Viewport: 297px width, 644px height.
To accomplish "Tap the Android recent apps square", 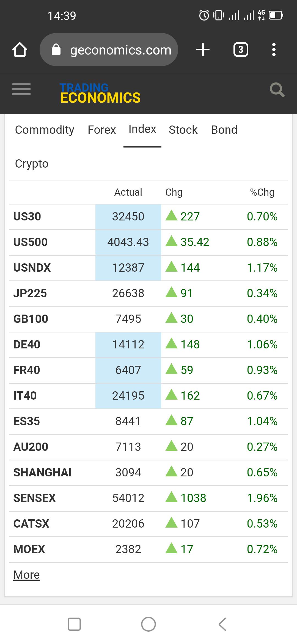I will point(74,624).
